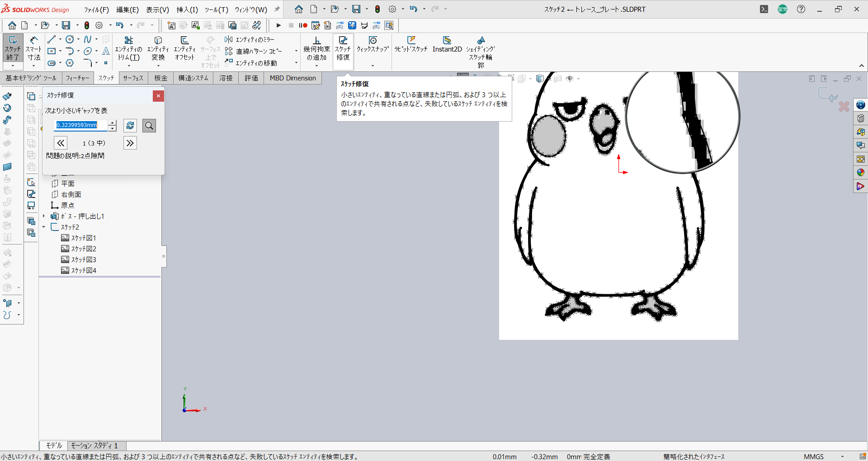Click the magnifier search button in スケッチ修復 dialog
The width and height of the screenshot is (868, 461).
point(149,126)
